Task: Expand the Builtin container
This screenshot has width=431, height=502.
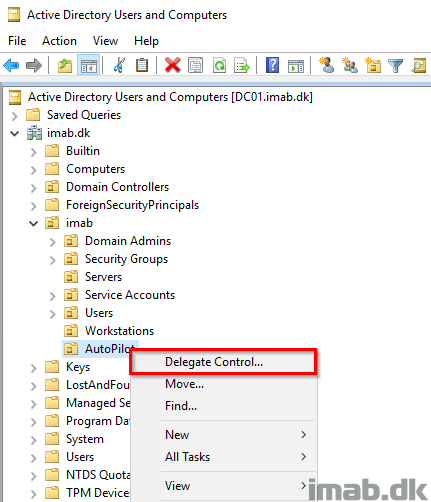Action: pos(33,152)
